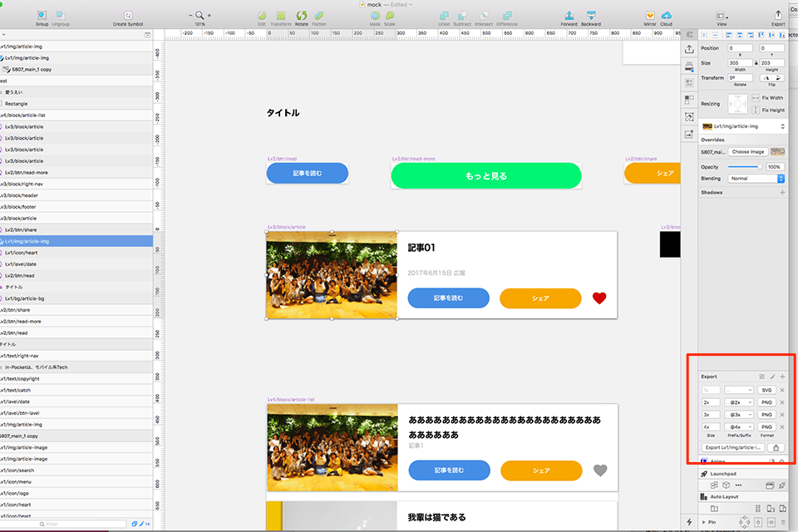Expand the Pin section triangle
This screenshot has height=532, width=798.
(x=704, y=522)
